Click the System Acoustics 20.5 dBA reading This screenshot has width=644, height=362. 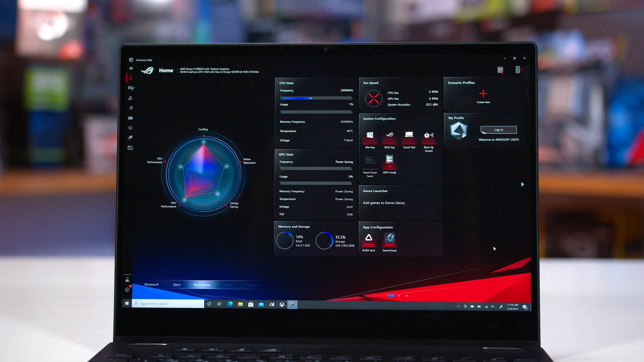click(x=432, y=105)
